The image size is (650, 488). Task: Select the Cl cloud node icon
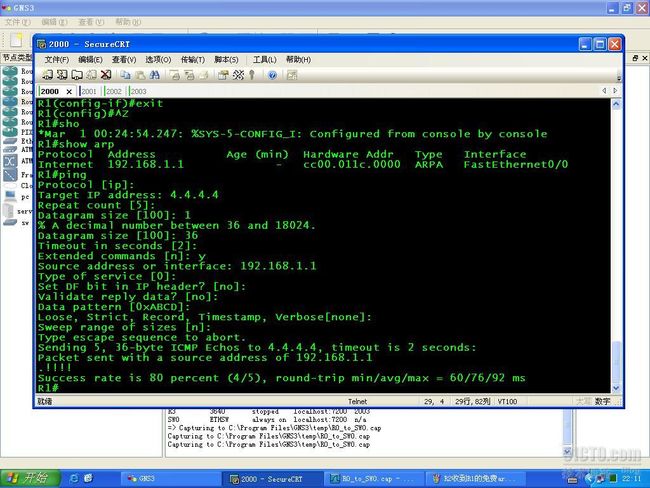(x=10, y=186)
